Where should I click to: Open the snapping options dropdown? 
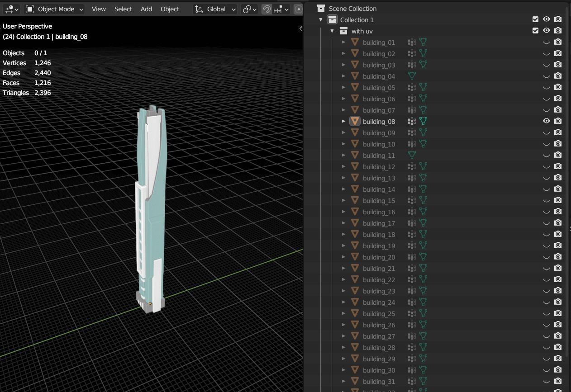pyautogui.click(x=281, y=9)
